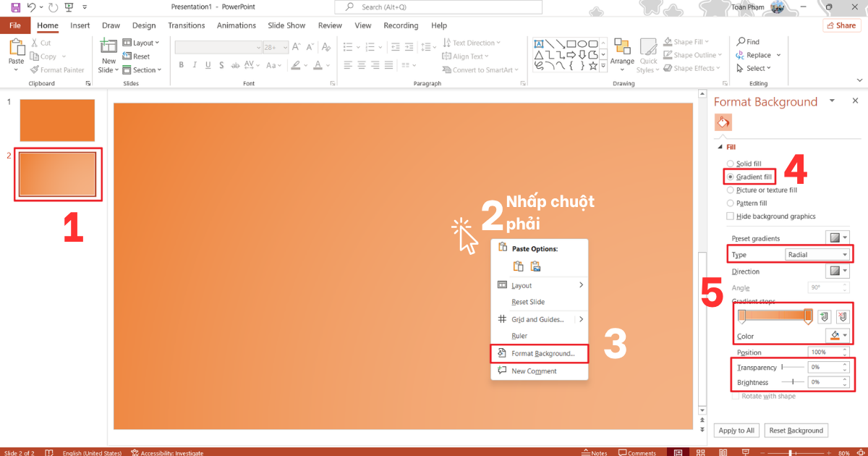Click the Transparency slider
868x456 pixels.
coord(792,368)
